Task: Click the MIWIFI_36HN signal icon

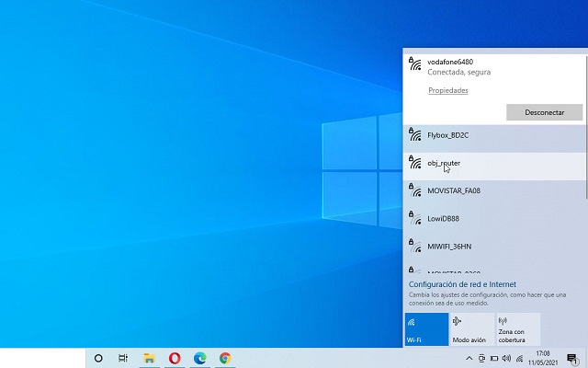Action: 414,246
